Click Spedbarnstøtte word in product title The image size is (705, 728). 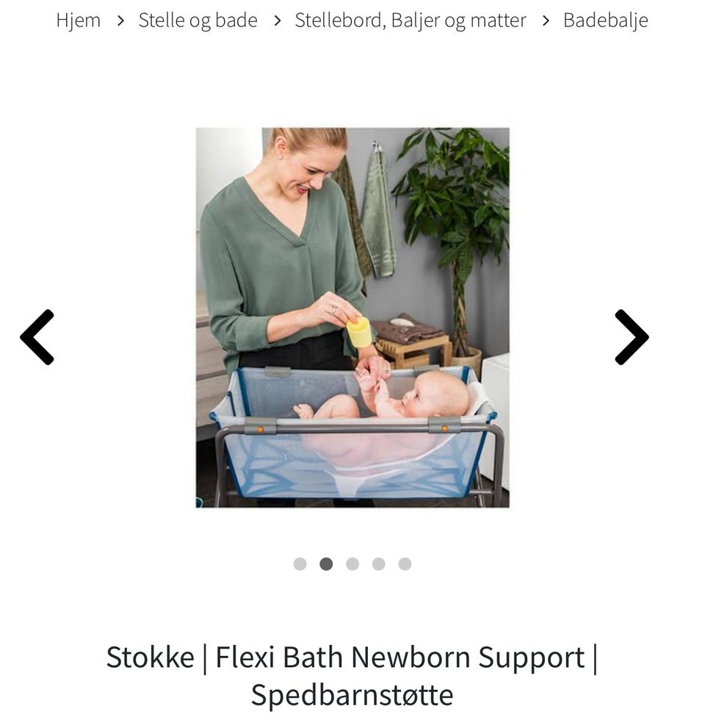(352, 695)
